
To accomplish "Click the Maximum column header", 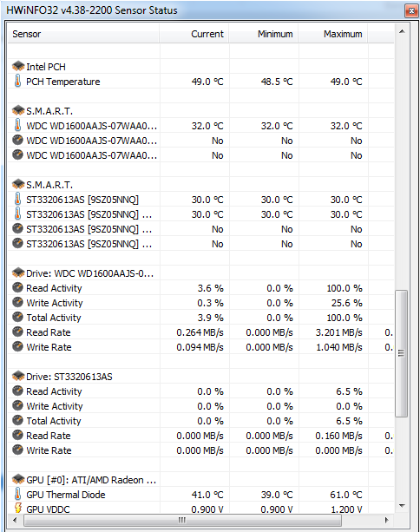I will tap(333, 34).
